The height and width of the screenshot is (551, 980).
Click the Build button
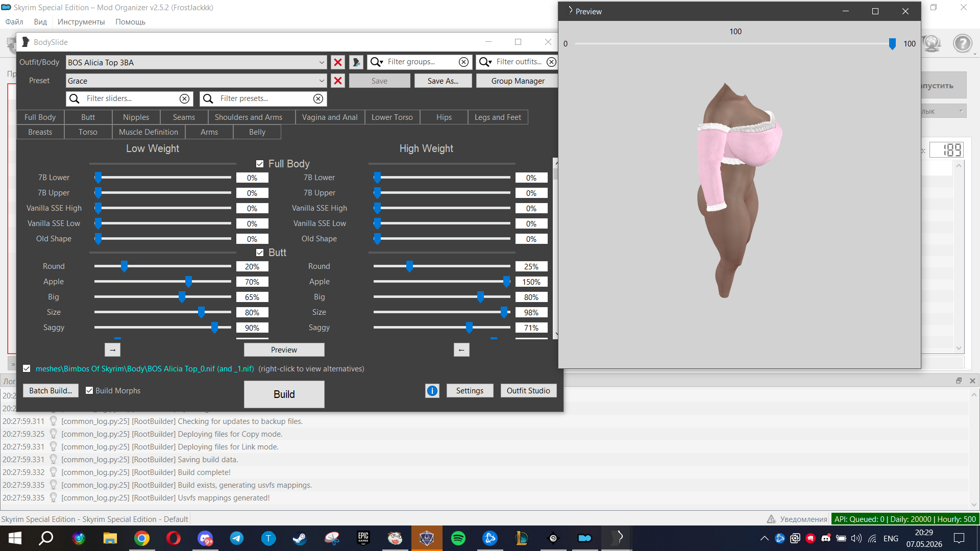point(284,394)
